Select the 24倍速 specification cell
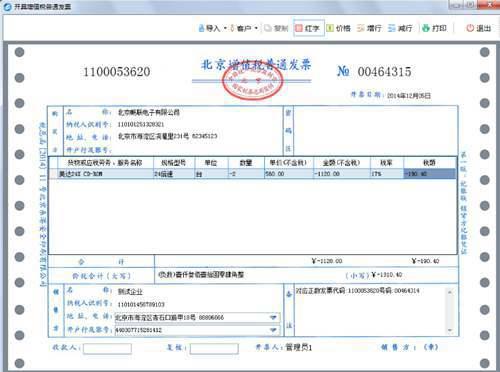Image resolution: width=500 pixels, height=372 pixels. pyautogui.click(x=173, y=174)
